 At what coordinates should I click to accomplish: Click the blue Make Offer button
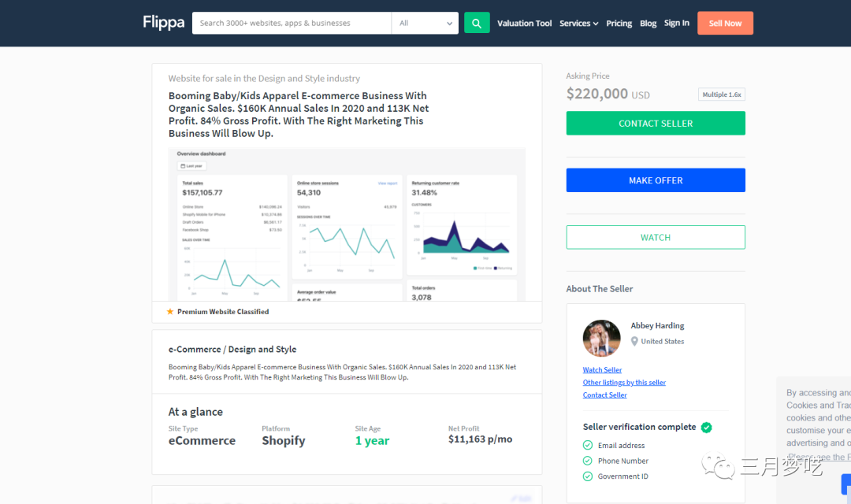[x=656, y=180]
